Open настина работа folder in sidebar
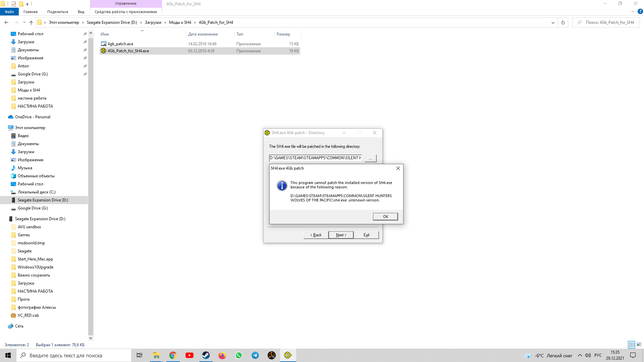The height and width of the screenshot is (362, 644). point(32,98)
